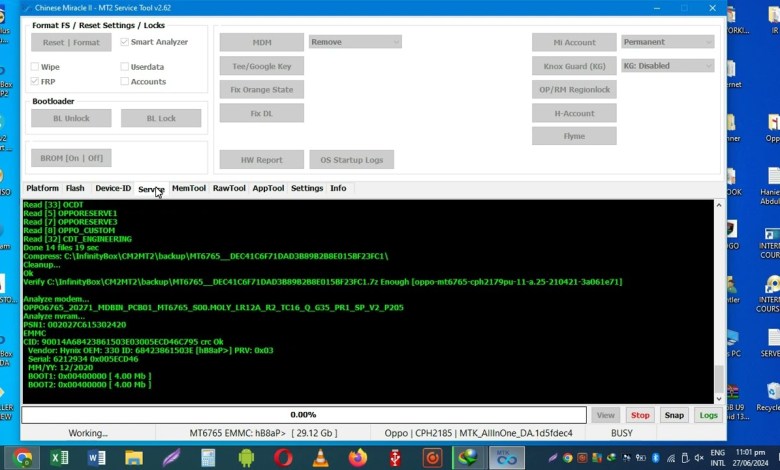780x470 pixels.
Task: Click the volume muted tray icon
Action: point(699,458)
